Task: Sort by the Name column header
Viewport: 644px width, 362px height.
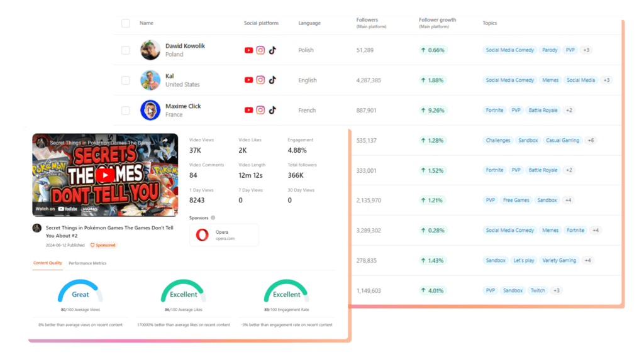Action: click(146, 23)
